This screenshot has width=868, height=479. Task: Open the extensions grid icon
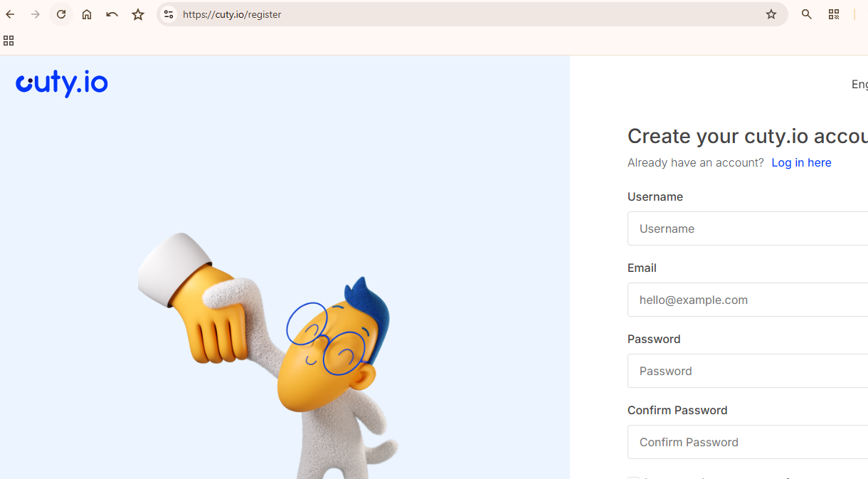pos(834,14)
